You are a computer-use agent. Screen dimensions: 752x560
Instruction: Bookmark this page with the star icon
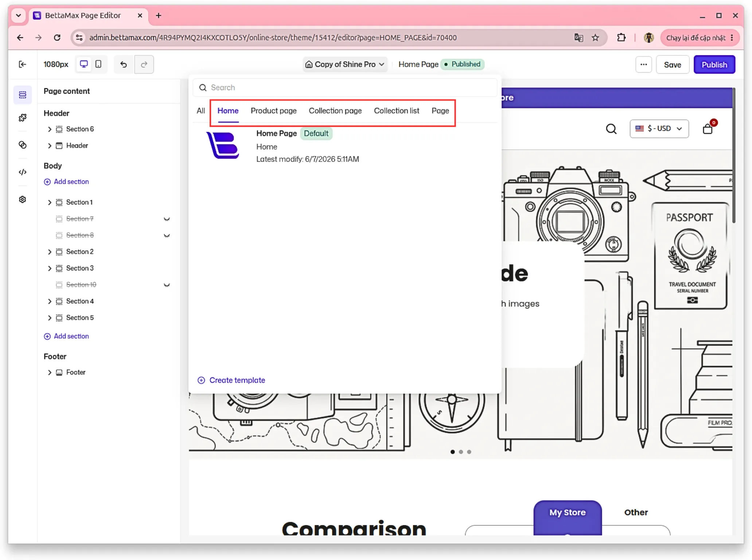point(595,38)
